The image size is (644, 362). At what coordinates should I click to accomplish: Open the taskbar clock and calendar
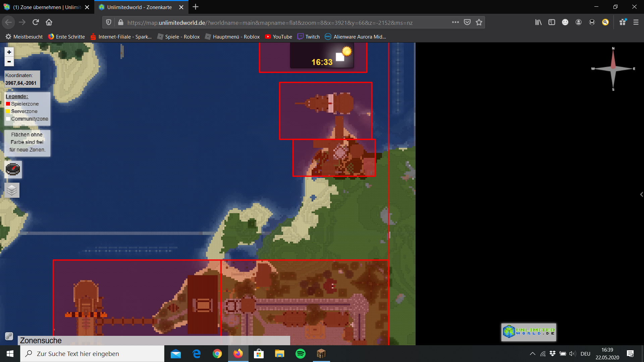[607, 354]
